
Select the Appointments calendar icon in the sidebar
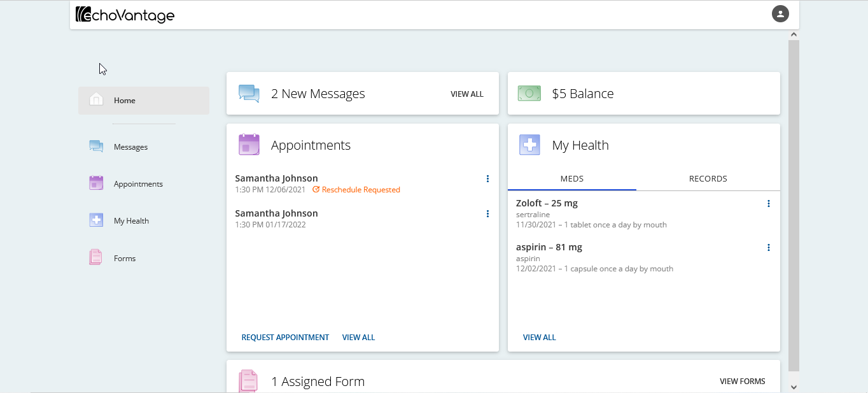tap(95, 183)
